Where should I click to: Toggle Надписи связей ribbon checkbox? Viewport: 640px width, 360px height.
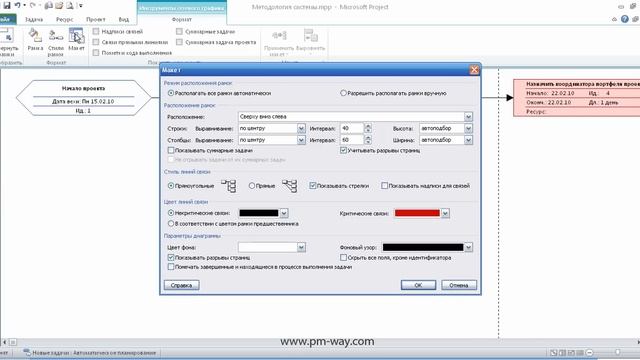tap(96, 31)
